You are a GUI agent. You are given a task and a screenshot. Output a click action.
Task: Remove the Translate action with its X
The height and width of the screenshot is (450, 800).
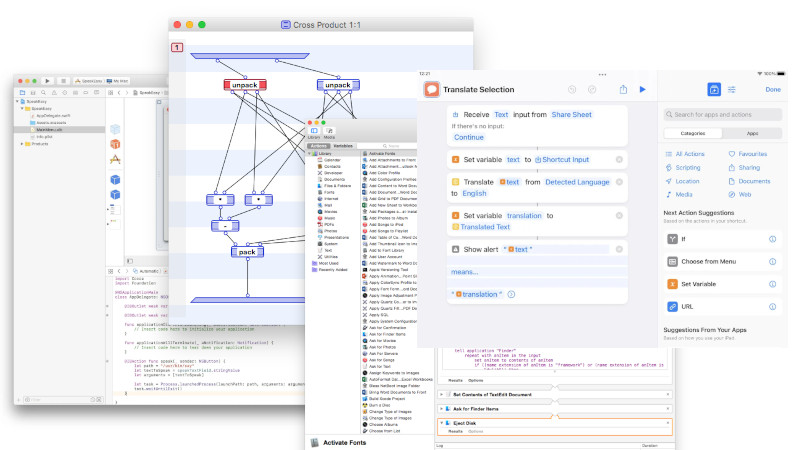tap(619, 181)
